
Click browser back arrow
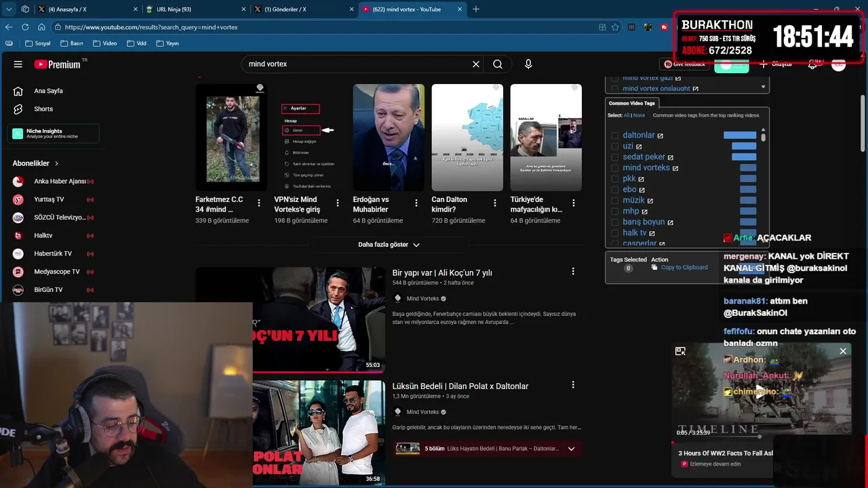pyautogui.click(x=9, y=27)
